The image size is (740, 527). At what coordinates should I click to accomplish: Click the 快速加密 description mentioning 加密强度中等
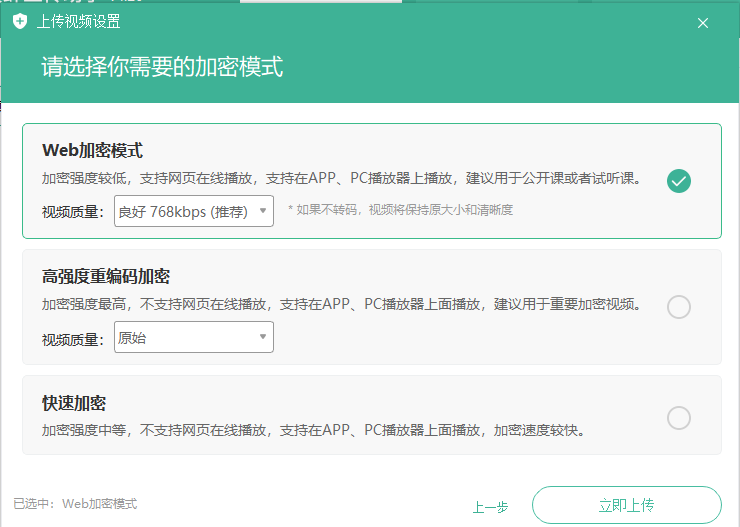(x=313, y=431)
